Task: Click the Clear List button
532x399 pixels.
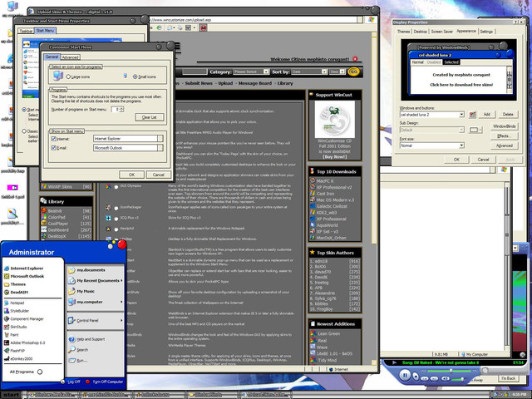Action: [x=150, y=117]
